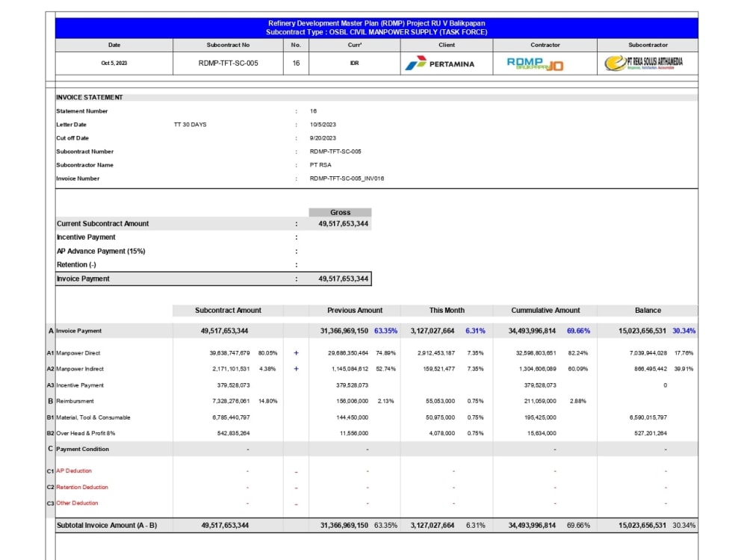Select the '14.80%' Reimbursment percentage
The image size is (747, 560).
pyautogui.click(x=267, y=401)
